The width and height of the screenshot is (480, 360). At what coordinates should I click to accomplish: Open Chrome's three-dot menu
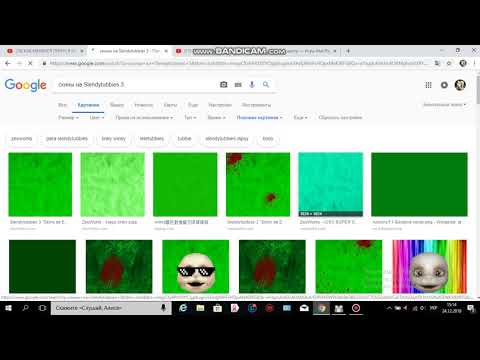474,63
